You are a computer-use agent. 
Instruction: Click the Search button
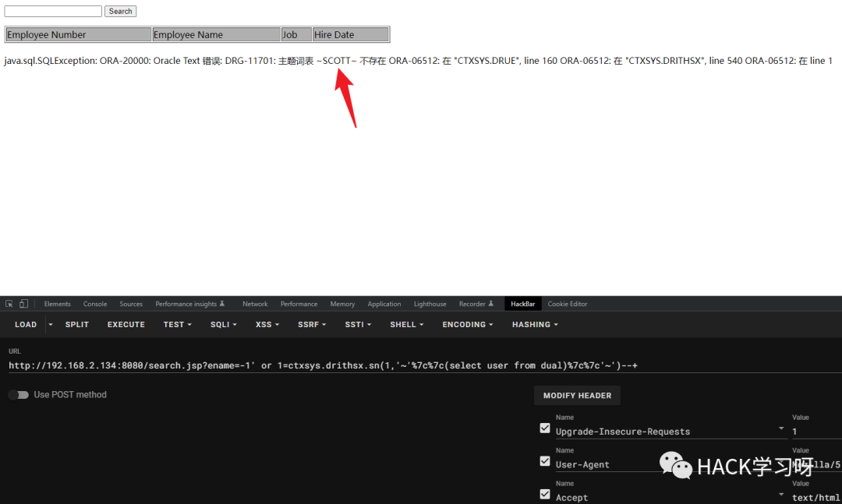point(120,11)
